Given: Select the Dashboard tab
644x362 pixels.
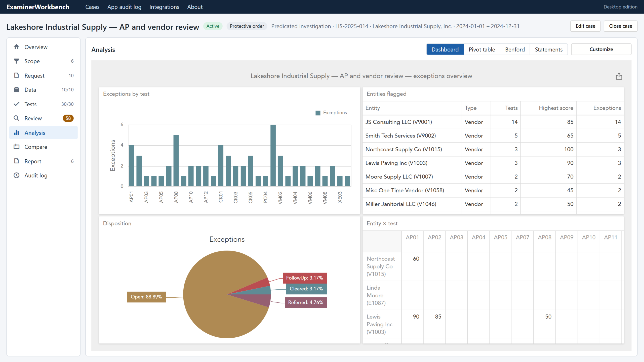Looking at the screenshot, I should (x=445, y=50).
